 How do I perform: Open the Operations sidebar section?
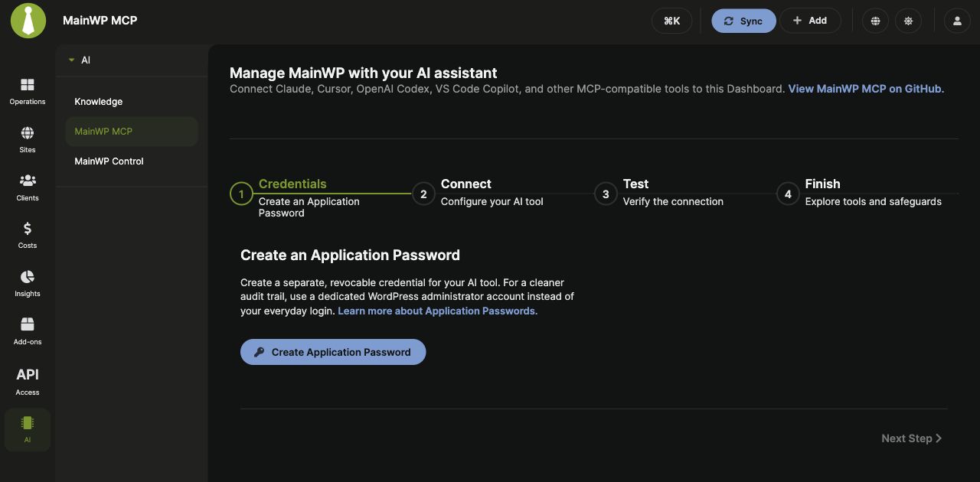tap(28, 91)
